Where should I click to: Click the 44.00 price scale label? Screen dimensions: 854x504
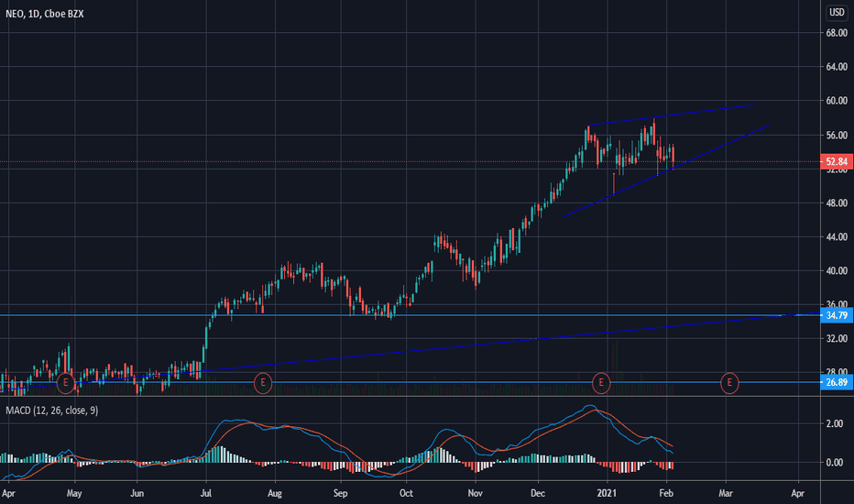(x=837, y=237)
